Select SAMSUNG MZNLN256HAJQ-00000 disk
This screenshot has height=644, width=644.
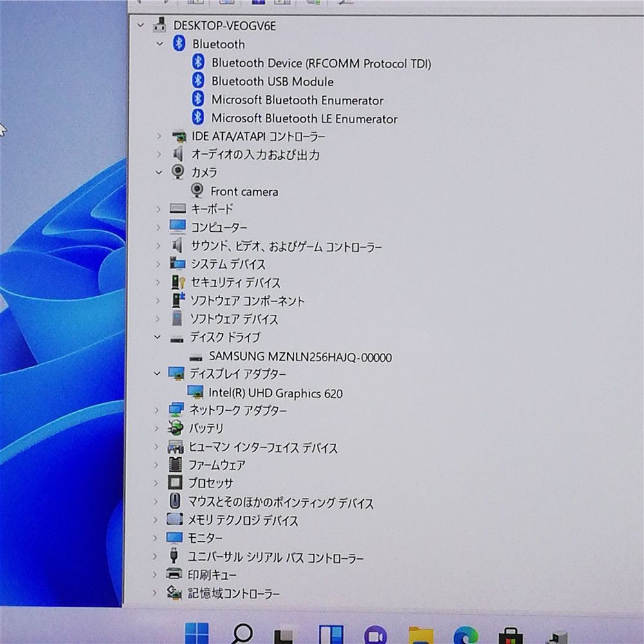[300, 357]
